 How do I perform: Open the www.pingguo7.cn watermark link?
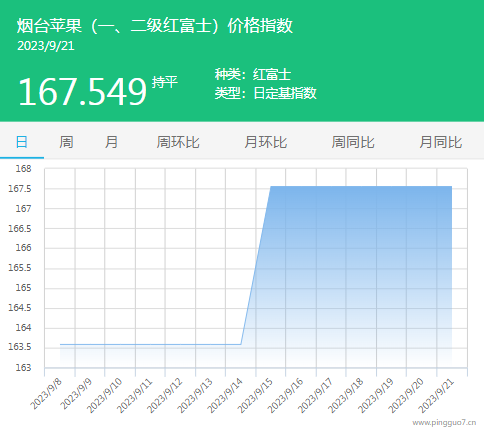[x=444, y=423]
